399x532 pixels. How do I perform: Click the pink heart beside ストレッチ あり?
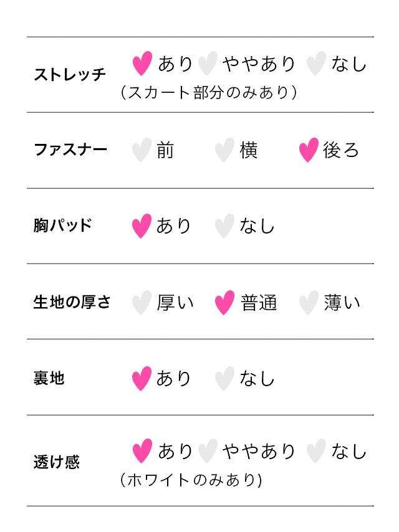coord(142,63)
